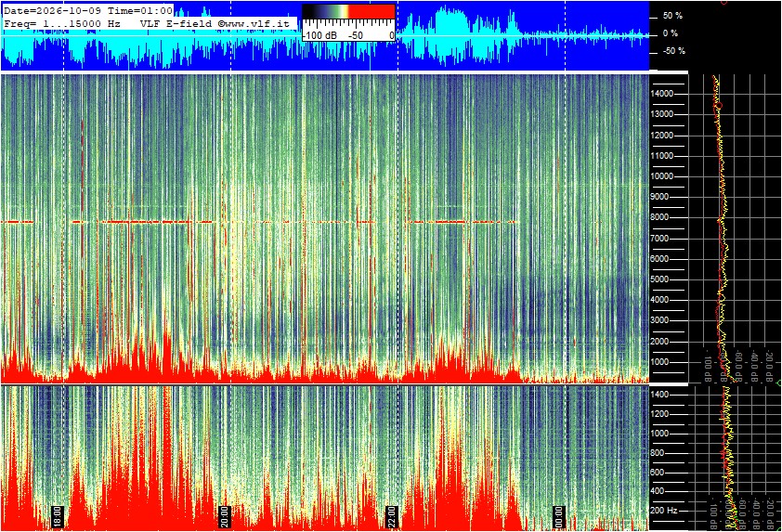Click the 800 label on lower spectrogram axis
Image resolution: width=782 pixels, height=532 pixels.
pyautogui.click(x=658, y=453)
